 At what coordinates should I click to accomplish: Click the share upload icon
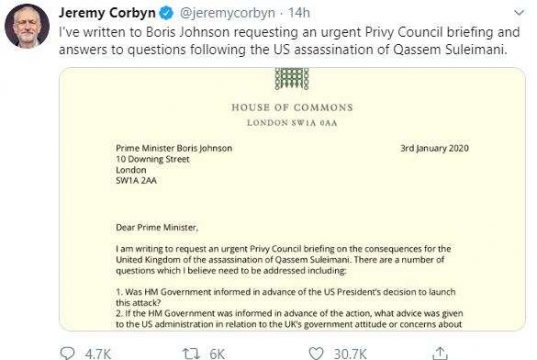440,353
